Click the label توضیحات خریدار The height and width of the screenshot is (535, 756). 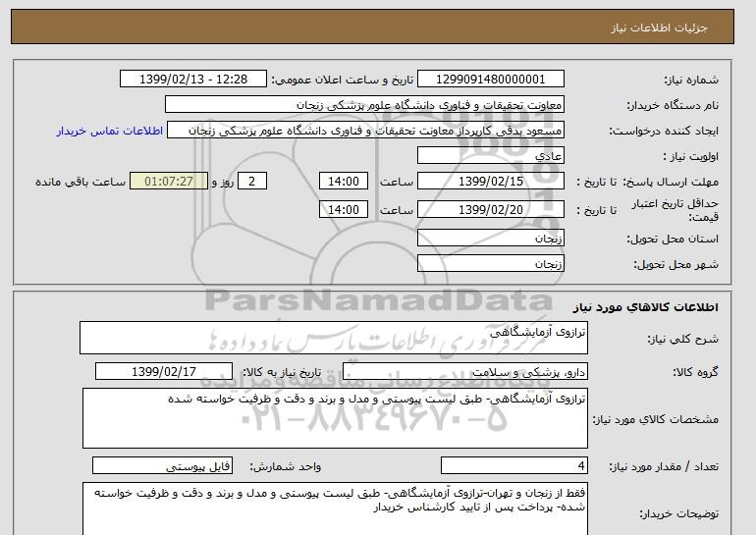[x=678, y=514]
